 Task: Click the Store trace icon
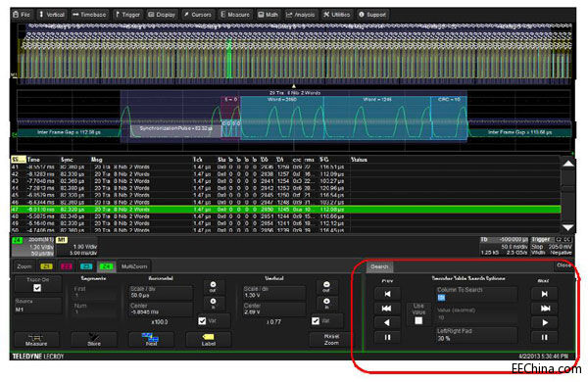94,340
